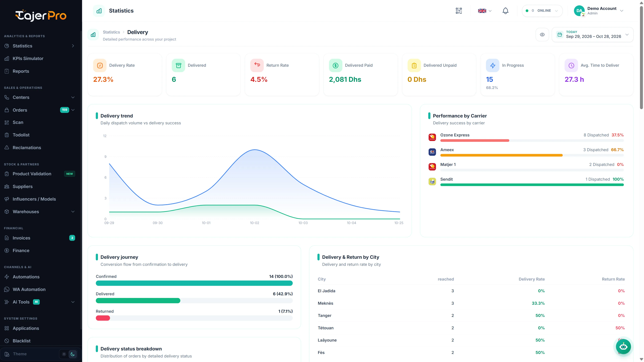The height and width of the screenshot is (362, 644).
Task: Open the Demo Account menu
Action: click(x=599, y=11)
